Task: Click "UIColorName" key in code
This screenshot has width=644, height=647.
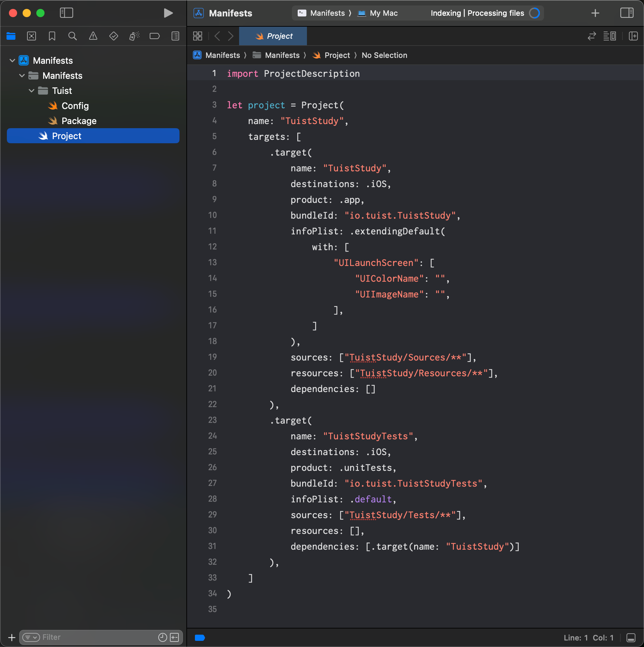Action: (389, 279)
